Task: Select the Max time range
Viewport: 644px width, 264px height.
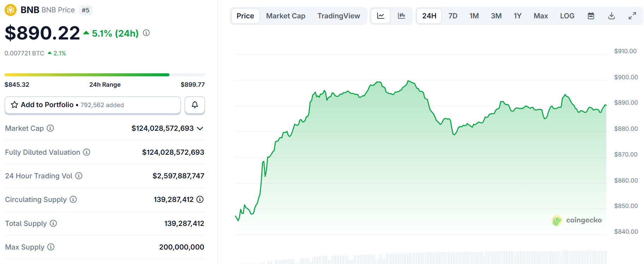Action: (541, 16)
